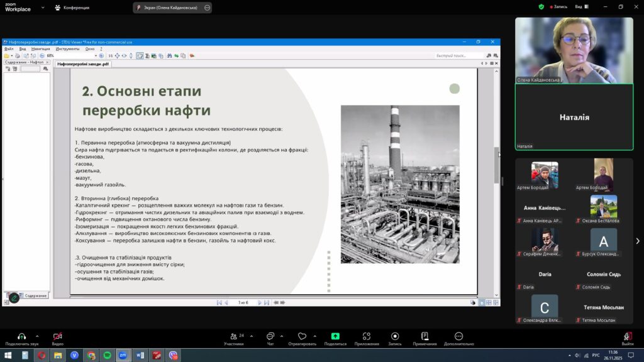Go to next page in PDF navigation bar

point(259,302)
